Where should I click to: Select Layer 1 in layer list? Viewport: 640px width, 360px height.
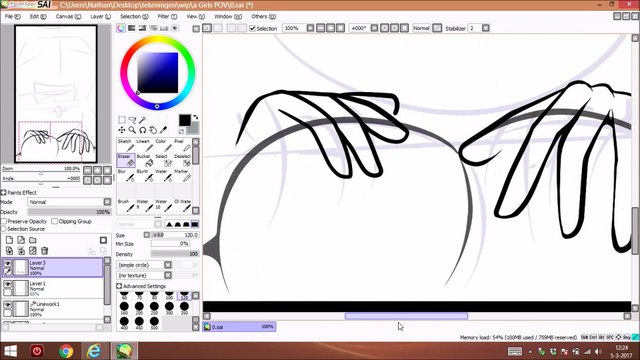click(53, 288)
